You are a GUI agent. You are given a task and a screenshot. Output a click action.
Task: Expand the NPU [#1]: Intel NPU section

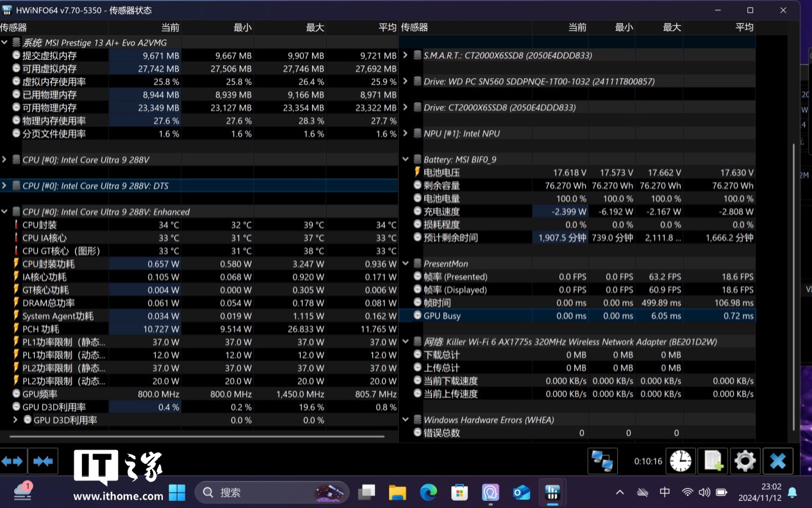point(405,133)
